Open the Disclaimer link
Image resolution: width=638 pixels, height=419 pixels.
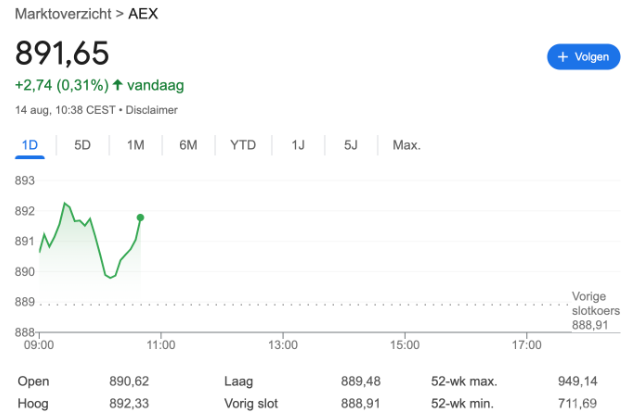(x=151, y=109)
